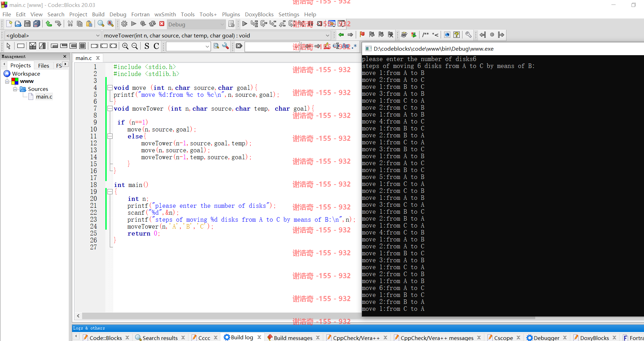Click the DoxyBlocks yellow help icon
This screenshot has height=341, width=644.
[x=457, y=34]
